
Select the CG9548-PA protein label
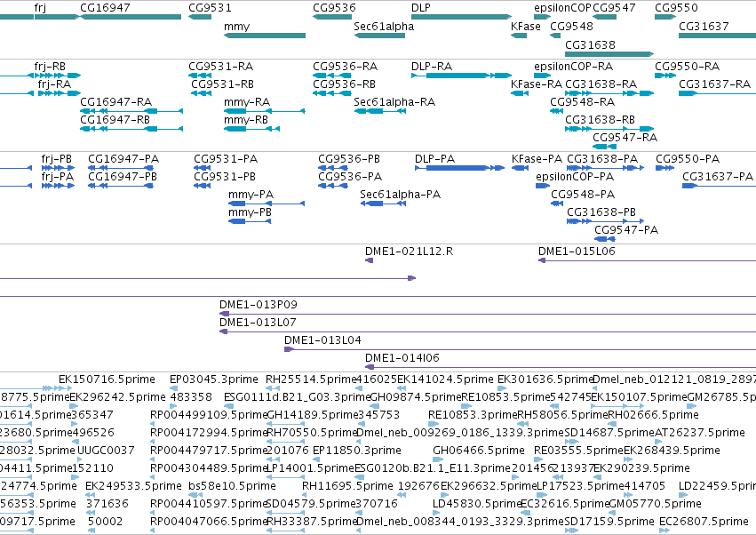coord(583,195)
